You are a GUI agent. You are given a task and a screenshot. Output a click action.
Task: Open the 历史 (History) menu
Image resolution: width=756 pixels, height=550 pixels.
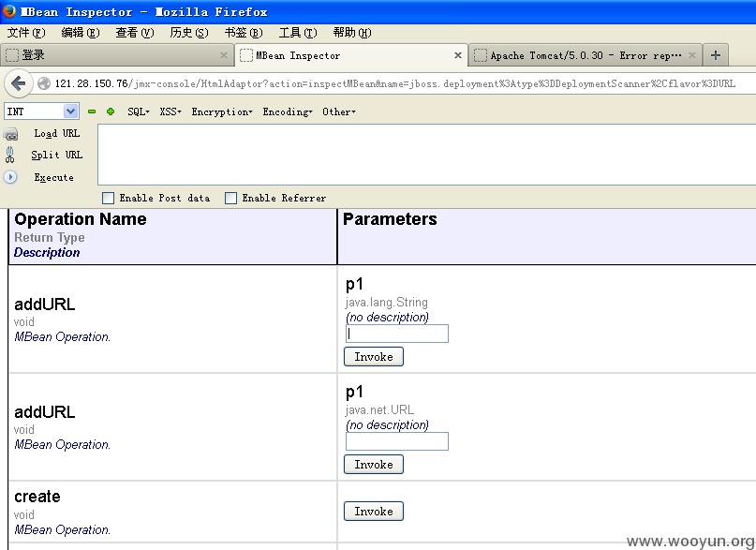point(189,33)
